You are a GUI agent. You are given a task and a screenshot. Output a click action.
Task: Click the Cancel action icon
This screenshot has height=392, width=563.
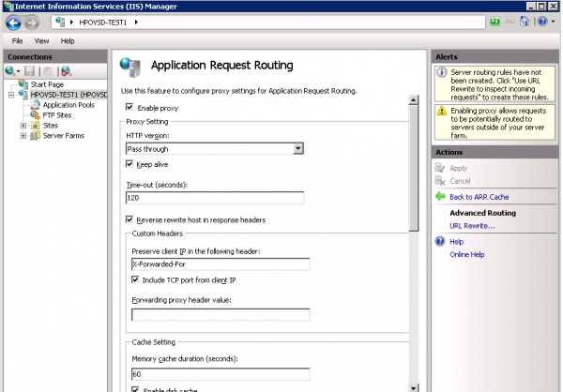[440, 181]
